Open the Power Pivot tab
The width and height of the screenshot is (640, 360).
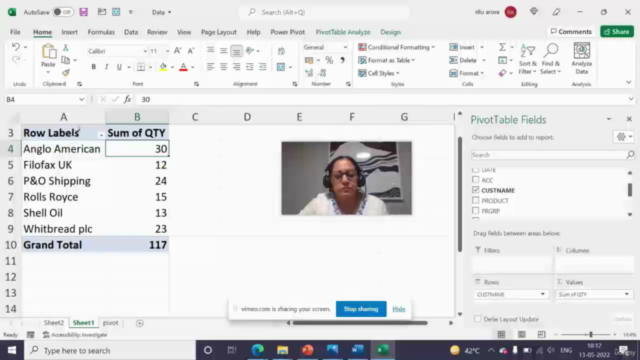tap(287, 32)
